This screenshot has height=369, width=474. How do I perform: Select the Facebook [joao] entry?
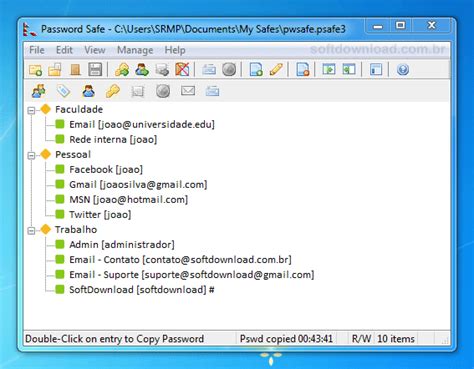tap(106, 169)
